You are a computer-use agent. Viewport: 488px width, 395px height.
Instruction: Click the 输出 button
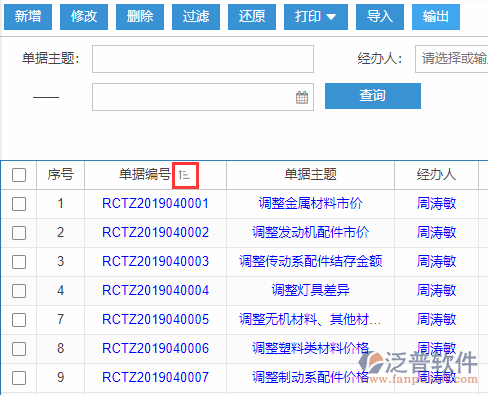[436, 17]
